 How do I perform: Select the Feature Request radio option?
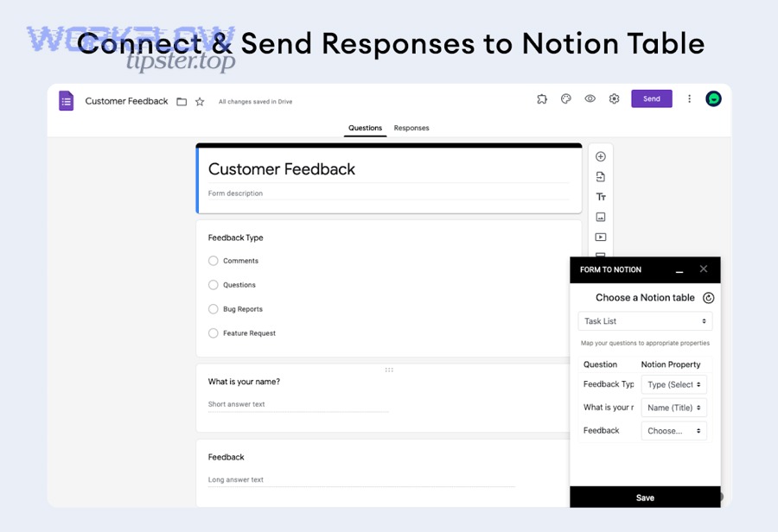click(x=213, y=333)
